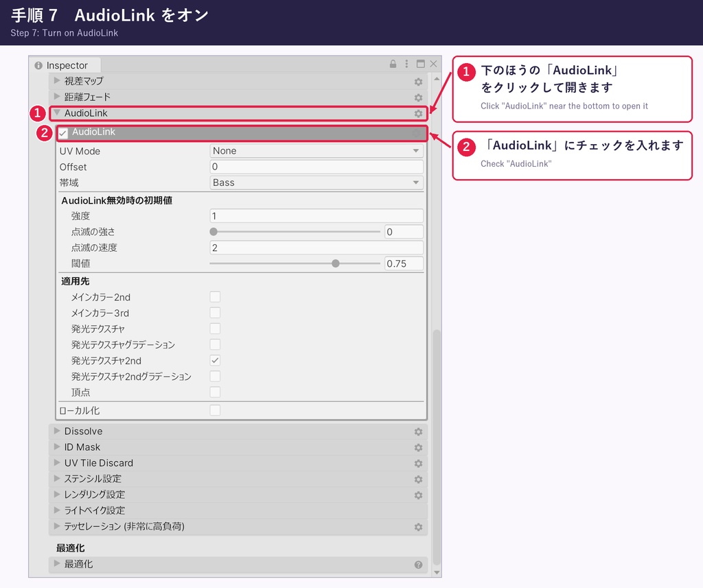The image size is (703, 588).
Task: Open gear settings for ステンシル設定 section
Action: (x=418, y=479)
